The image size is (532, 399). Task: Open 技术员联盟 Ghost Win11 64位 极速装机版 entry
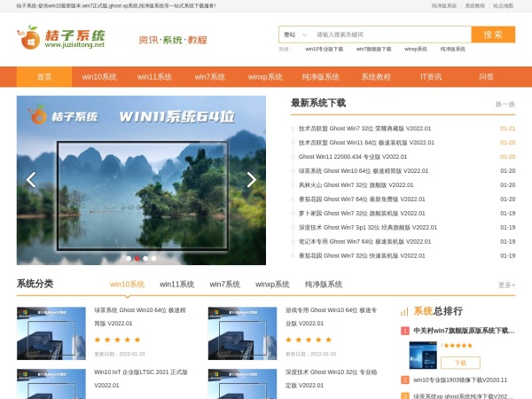click(x=366, y=143)
